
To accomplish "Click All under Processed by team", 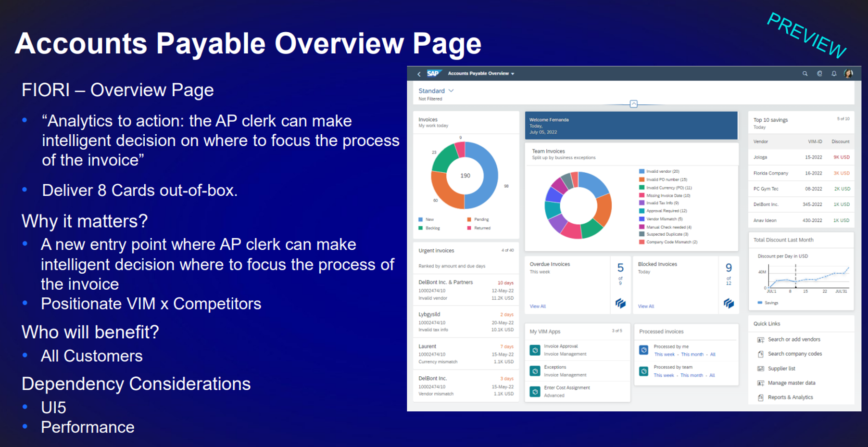I will [x=712, y=375].
